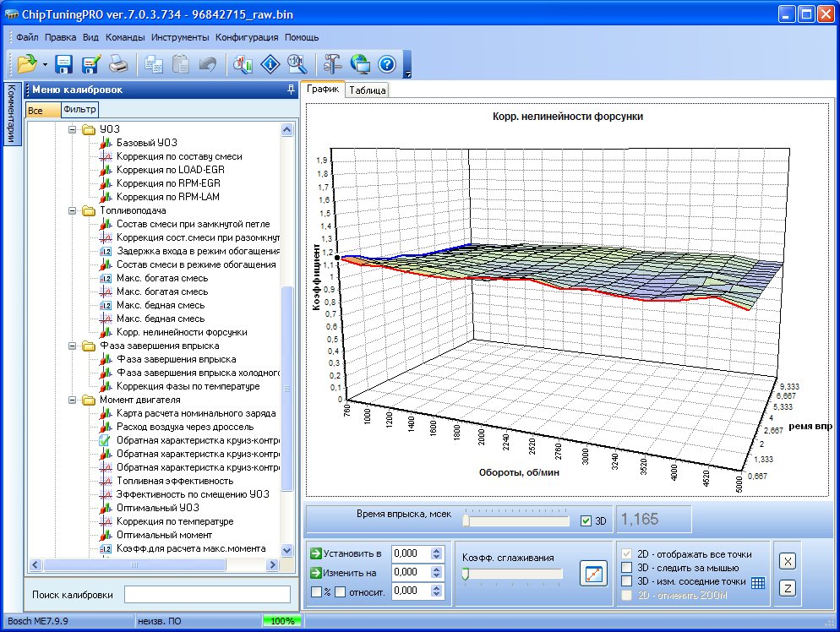Save the firmware with the floppy icon
840x632 pixels.
[64, 64]
